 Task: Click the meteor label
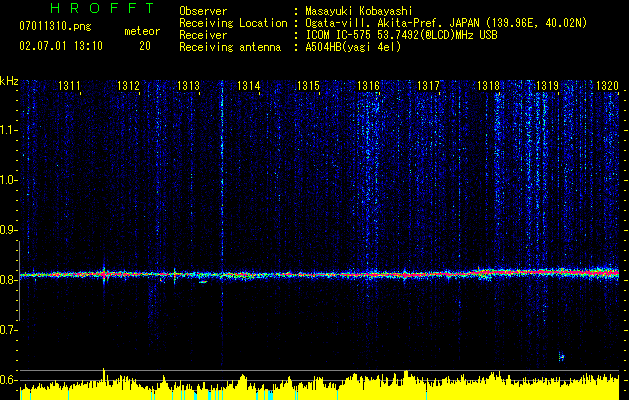(142, 31)
